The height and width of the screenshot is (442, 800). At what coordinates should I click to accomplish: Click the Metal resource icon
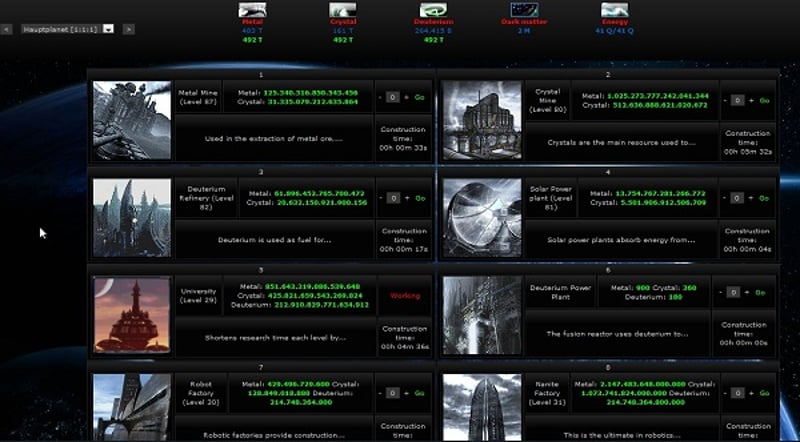point(252,10)
